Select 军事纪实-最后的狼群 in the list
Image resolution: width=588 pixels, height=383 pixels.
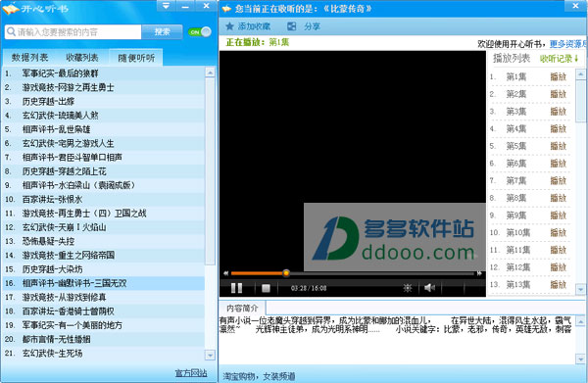point(104,73)
